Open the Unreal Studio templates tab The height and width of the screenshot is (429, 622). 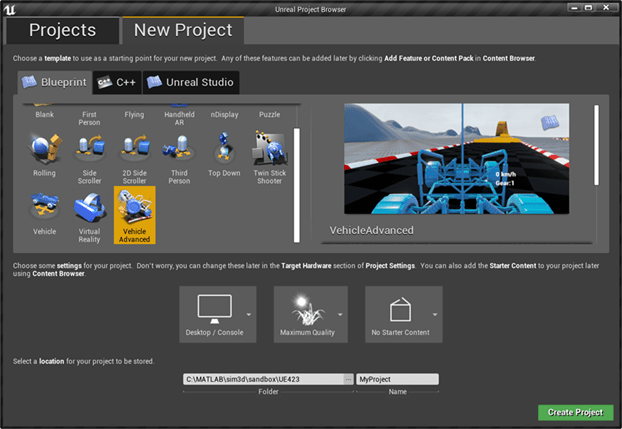[x=191, y=82]
